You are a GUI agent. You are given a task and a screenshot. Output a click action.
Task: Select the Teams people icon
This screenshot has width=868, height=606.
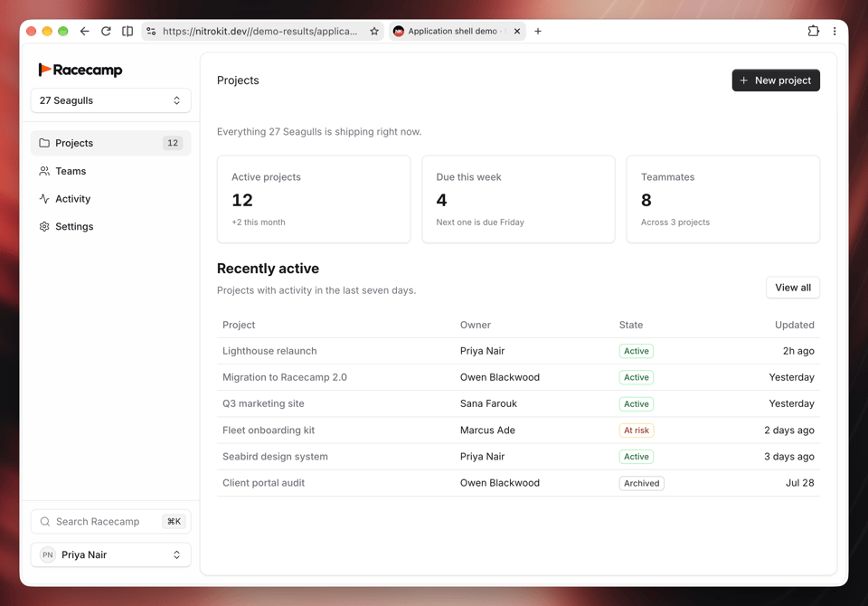[x=44, y=171]
